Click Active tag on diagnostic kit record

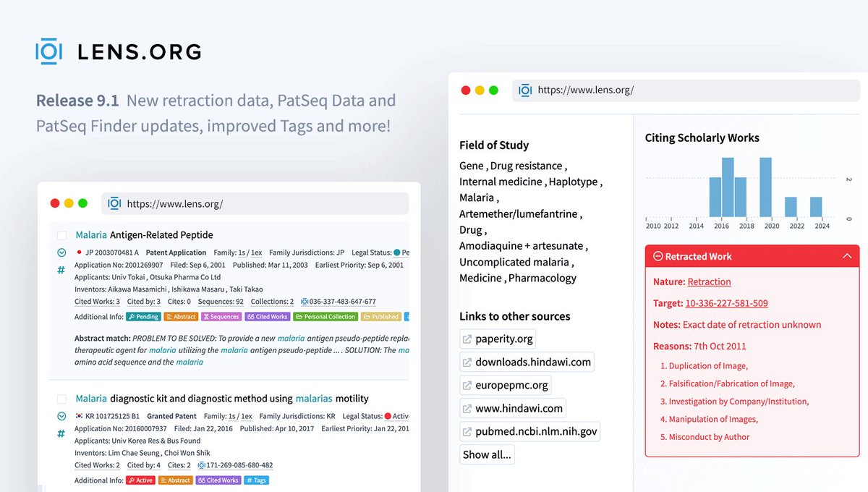[140, 480]
